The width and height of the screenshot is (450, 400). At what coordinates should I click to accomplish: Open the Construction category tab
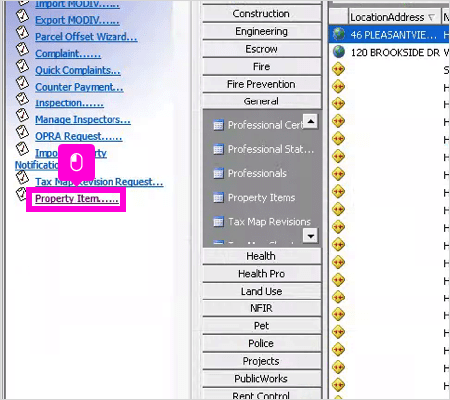[x=262, y=14]
